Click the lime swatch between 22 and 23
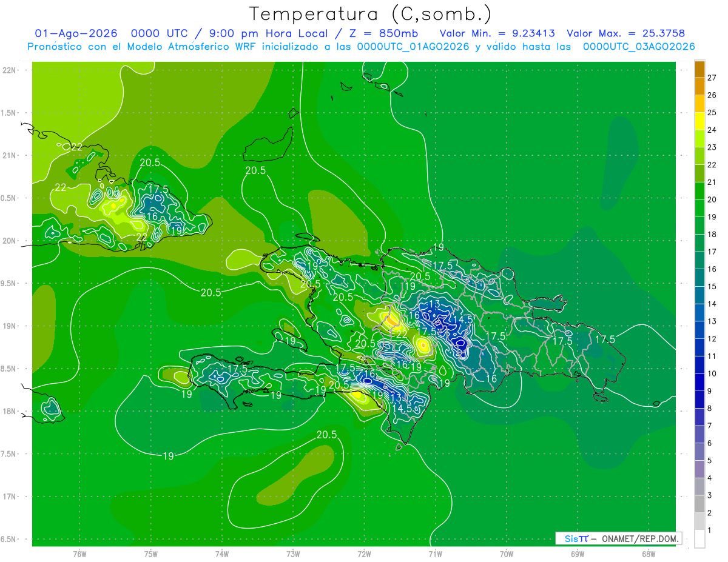This screenshot has height=562, width=728. (699, 156)
